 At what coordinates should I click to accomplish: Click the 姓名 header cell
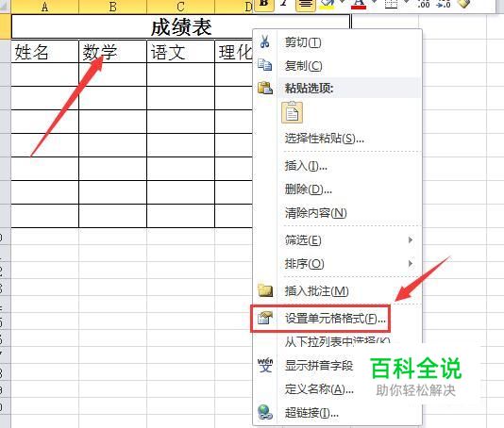[44, 52]
